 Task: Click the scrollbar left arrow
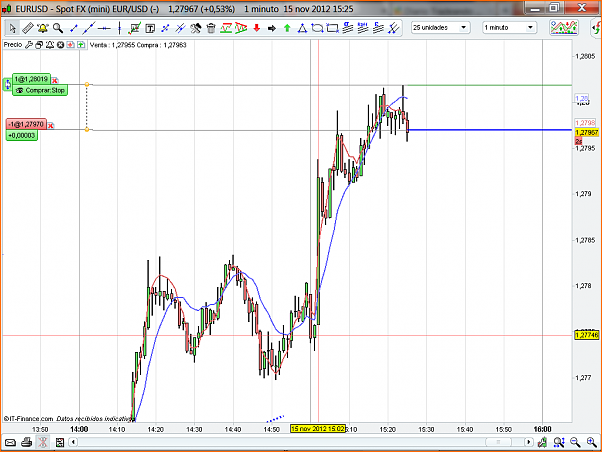click(73, 442)
